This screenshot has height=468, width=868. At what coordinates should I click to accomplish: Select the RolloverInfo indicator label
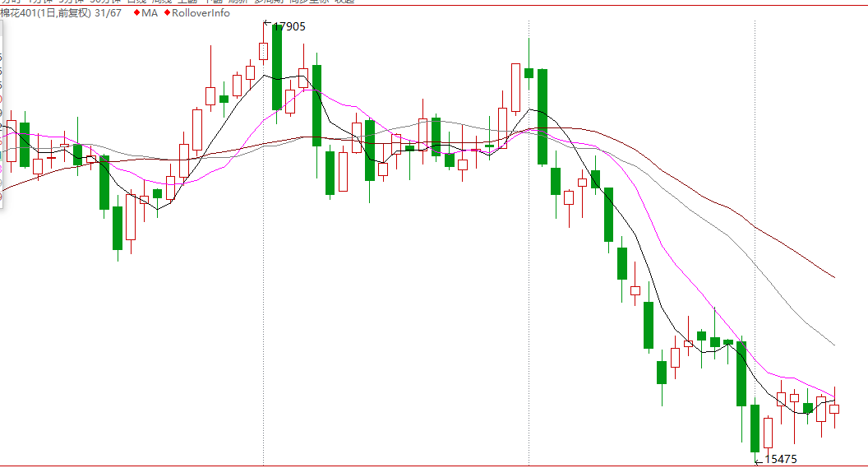pyautogui.click(x=201, y=12)
